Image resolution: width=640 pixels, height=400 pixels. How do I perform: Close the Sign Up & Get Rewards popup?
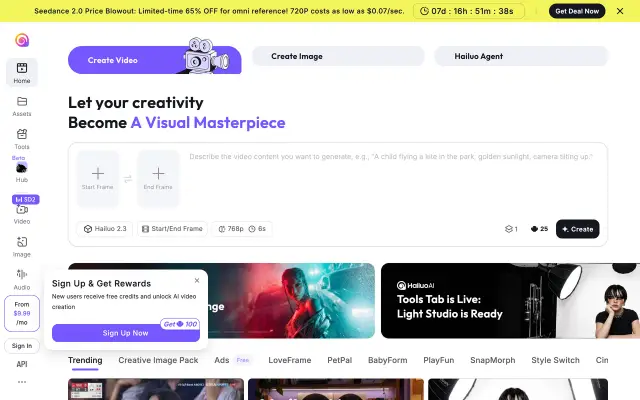click(197, 280)
